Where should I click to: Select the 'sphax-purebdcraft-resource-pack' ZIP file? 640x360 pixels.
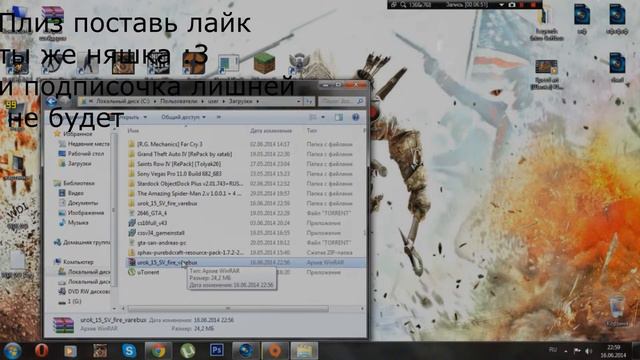(x=186, y=252)
